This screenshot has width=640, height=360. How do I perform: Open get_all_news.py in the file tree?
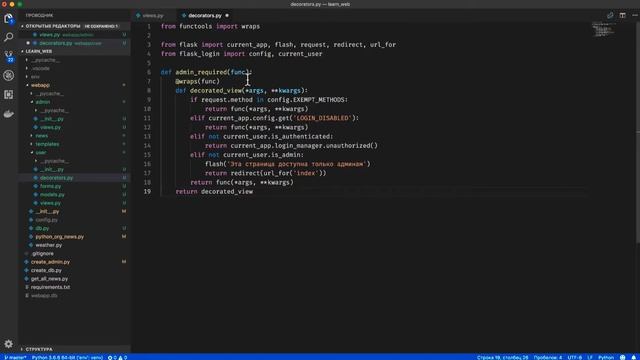(x=49, y=279)
